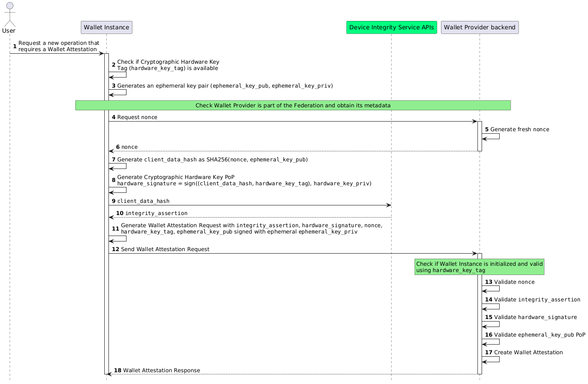Image resolution: width=588 pixels, height=384 pixels.
Task: Click the step 9 'client_data_hash' message label
Action: [143, 201]
